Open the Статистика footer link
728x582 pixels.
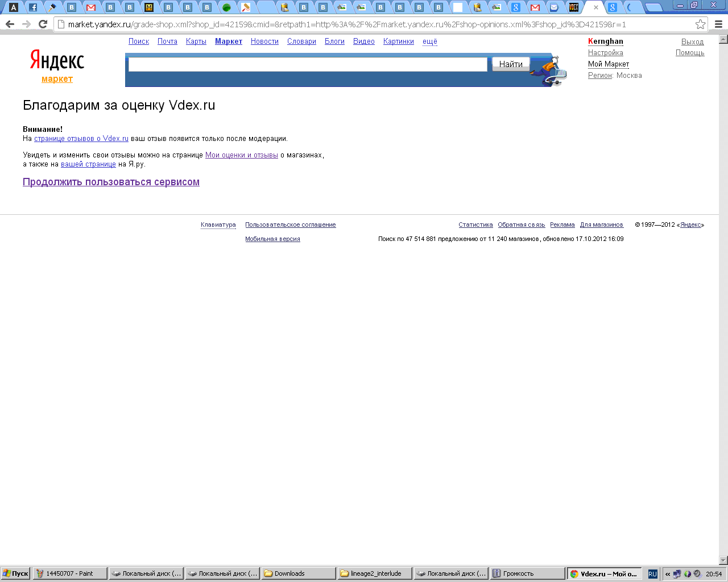click(475, 225)
